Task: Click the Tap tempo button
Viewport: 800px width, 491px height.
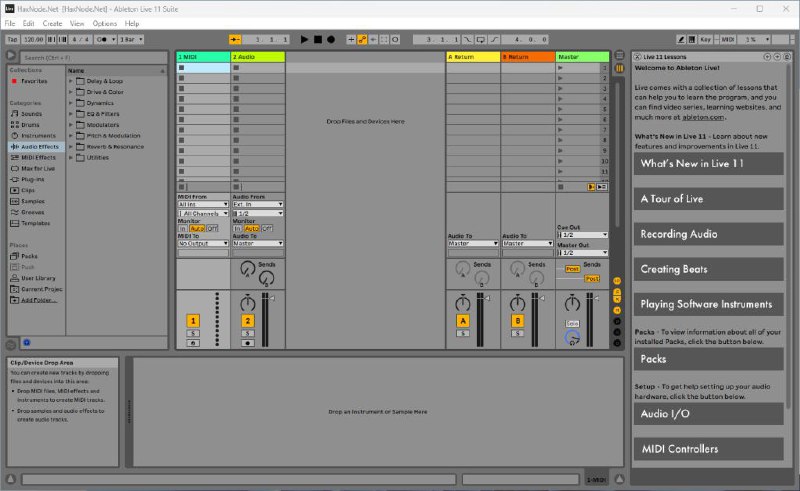Action: 12,39
